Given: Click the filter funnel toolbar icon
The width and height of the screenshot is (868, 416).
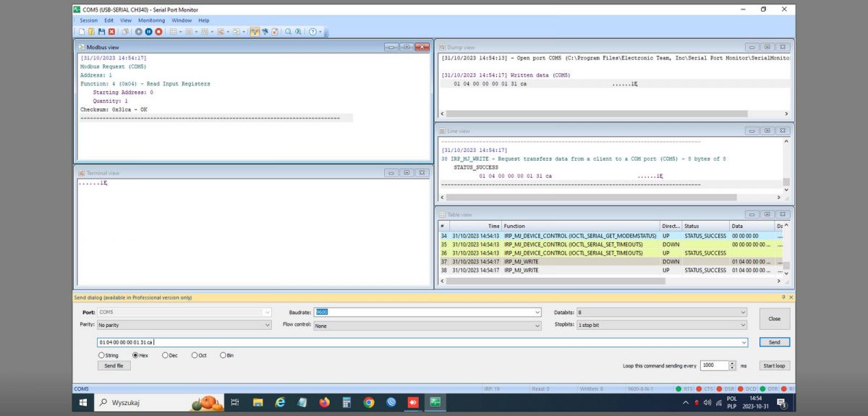Looking at the screenshot, I should pyautogui.click(x=255, y=32).
